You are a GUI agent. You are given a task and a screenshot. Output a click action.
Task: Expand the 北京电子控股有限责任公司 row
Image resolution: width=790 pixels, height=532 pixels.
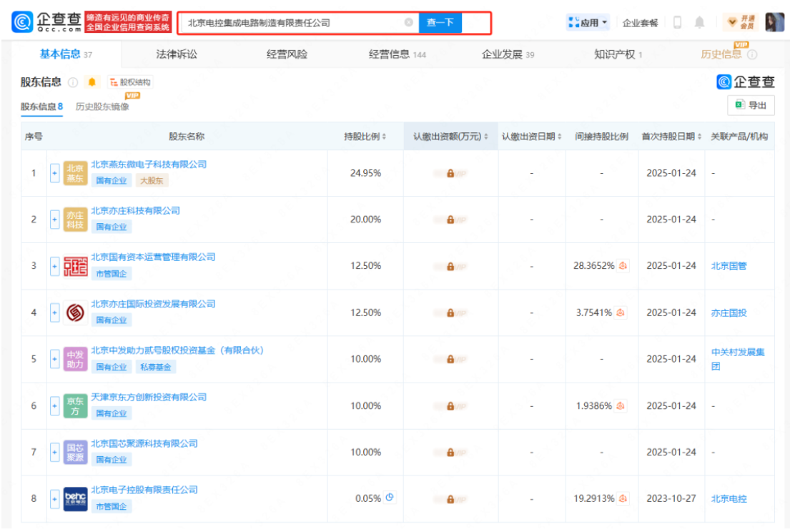pos(54,499)
